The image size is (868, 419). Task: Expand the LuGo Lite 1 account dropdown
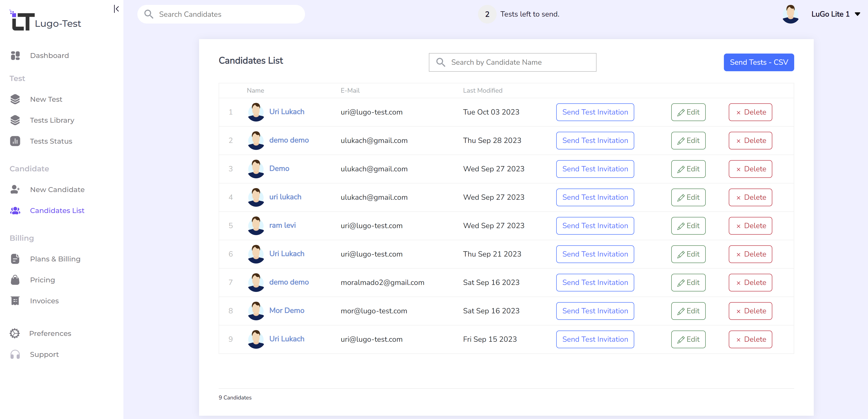point(857,14)
